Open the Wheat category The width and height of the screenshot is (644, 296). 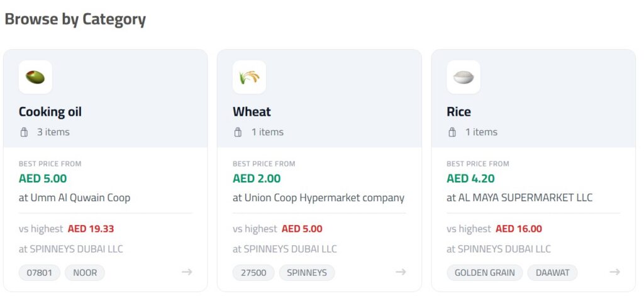pos(252,112)
